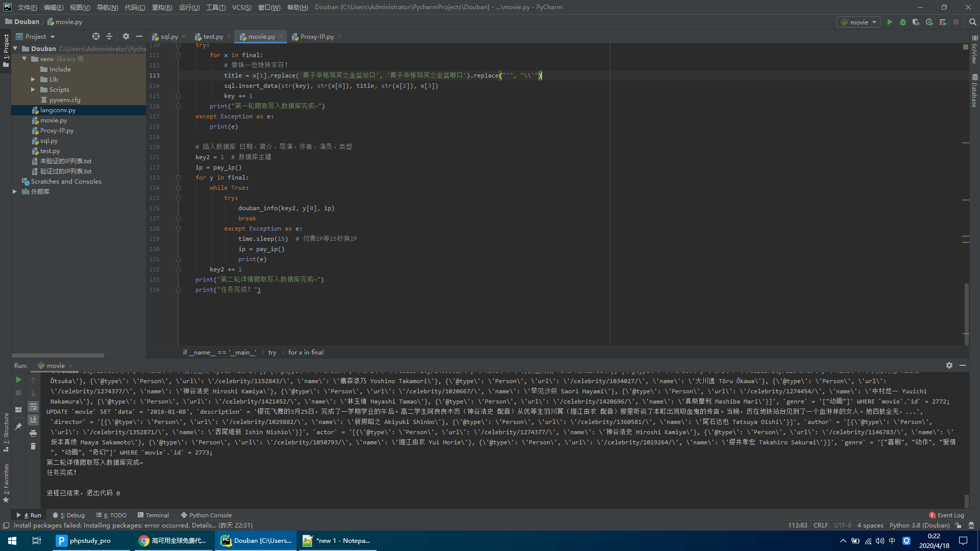Open the Terminal tool window

point(153,515)
